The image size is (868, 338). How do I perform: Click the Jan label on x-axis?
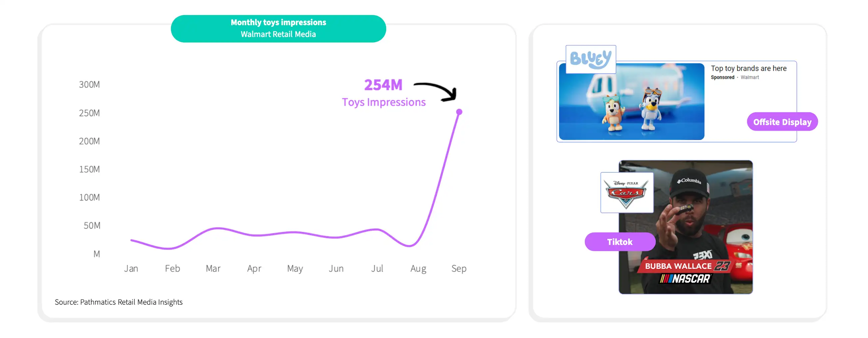(131, 269)
